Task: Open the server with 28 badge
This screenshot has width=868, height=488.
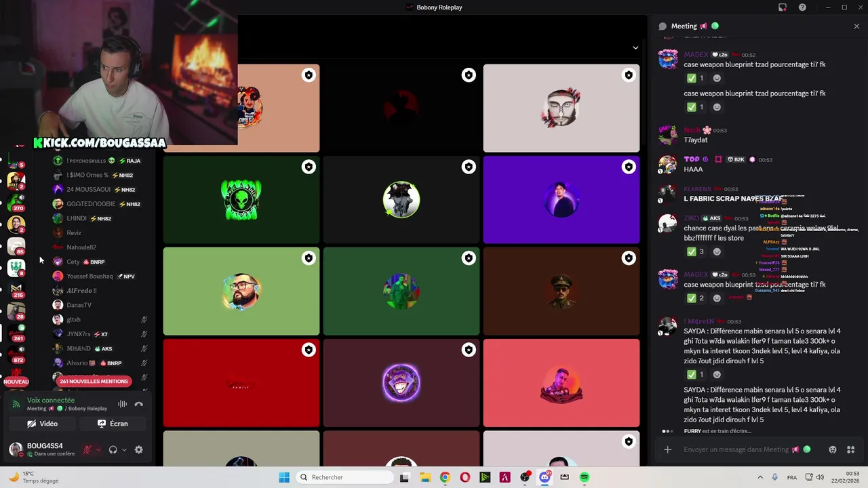Action: click(16, 310)
